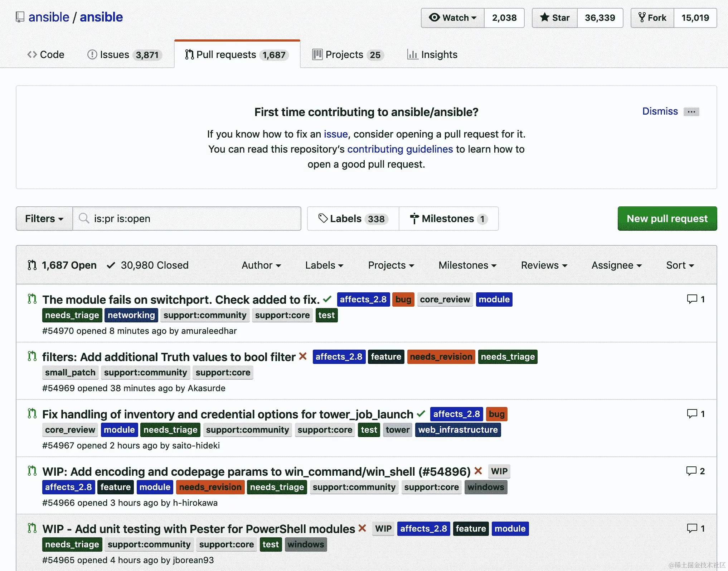Viewport: 728px width, 571px height.
Task: Click the repository book icon beside ansible
Action: (20, 17)
